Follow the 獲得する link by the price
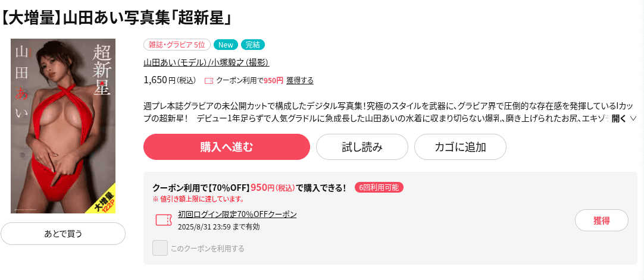Viewport: 644px width, 280px height. [300, 81]
